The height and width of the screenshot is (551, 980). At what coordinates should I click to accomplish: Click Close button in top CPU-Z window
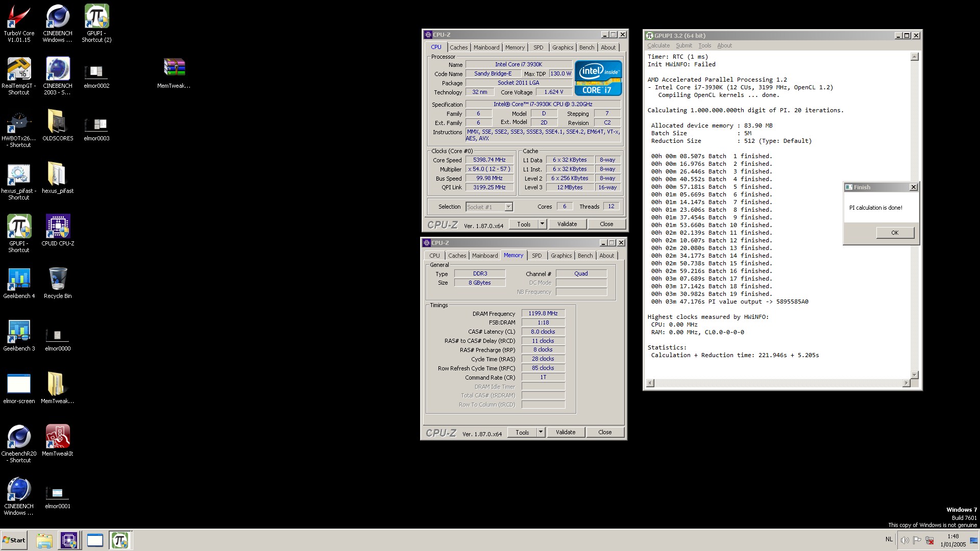coord(606,224)
